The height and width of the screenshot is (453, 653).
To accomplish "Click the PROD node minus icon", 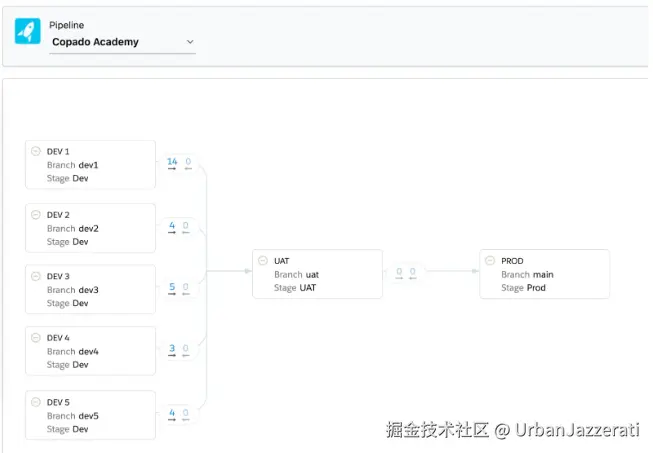I will click(x=490, y=260).
